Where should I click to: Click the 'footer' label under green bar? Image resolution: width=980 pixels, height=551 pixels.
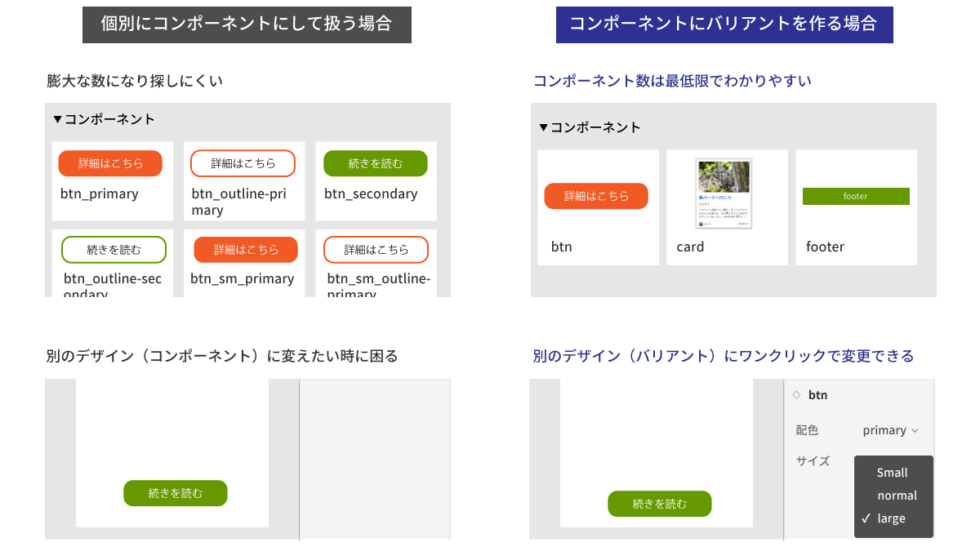(x=825, y=247)
